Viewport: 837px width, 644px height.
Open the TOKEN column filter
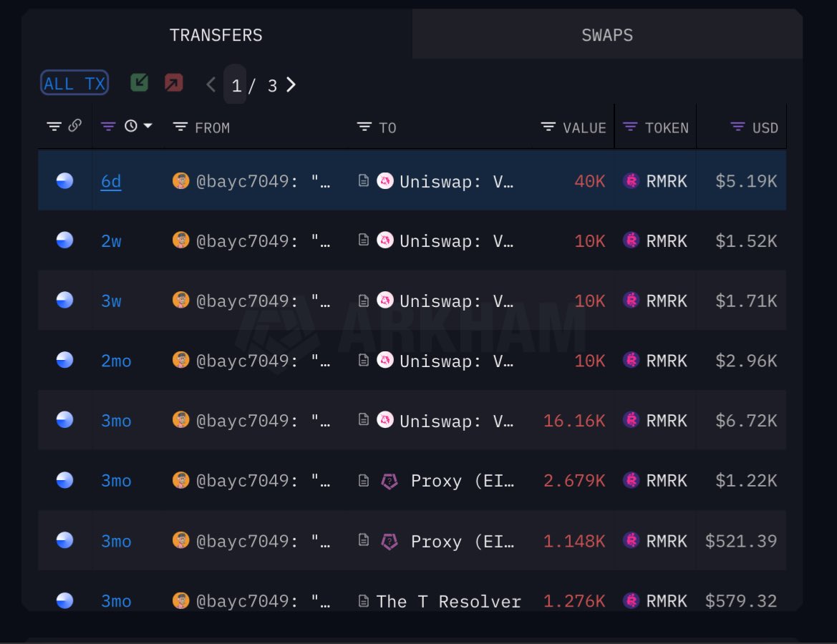pyautogui.click(x=630, y=127)
